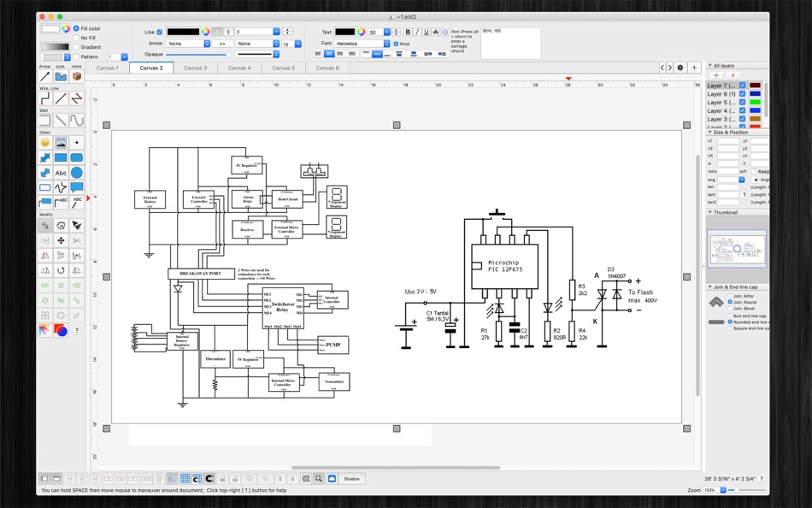The width and height of the screenshot is (812, 508).
Task: Click the Shadow button
Action: point(351,478)
